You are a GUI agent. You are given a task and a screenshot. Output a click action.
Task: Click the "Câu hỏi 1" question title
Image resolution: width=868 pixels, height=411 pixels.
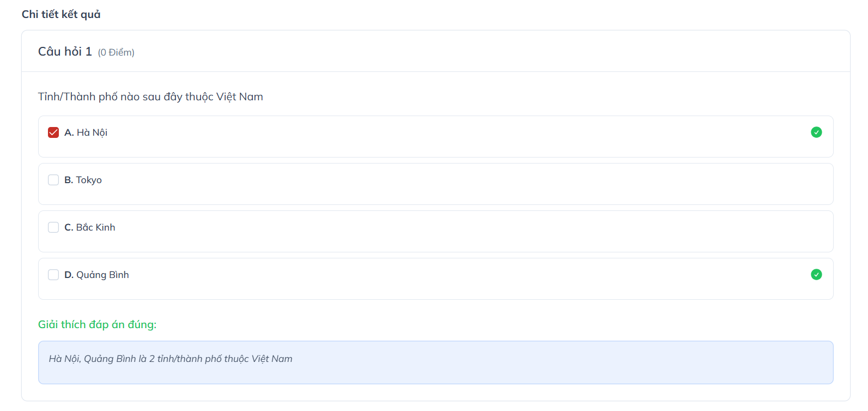pyautogui.click(x=65, y=52)
